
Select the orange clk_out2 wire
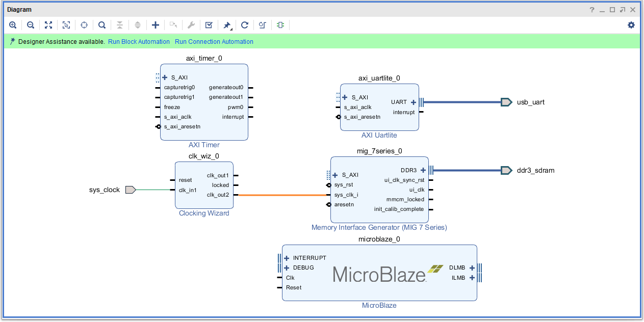pyautogui.click(x=283, y=195)
